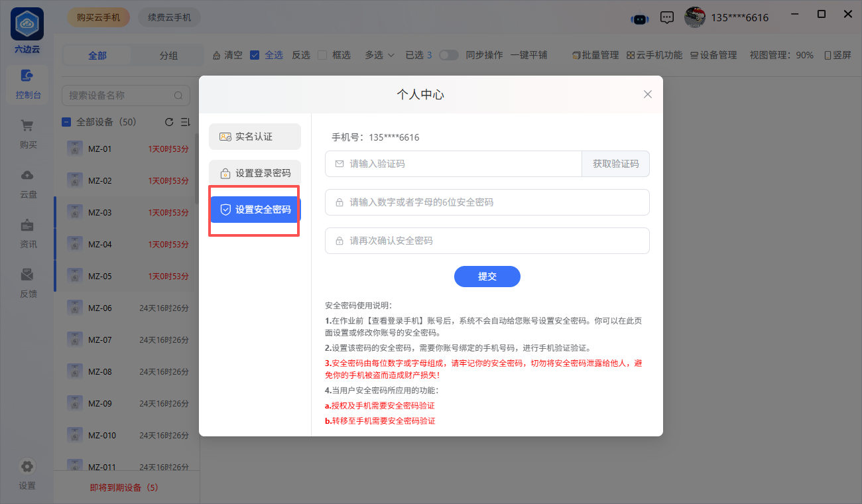Expand the 多选 dropdown
The height and width of the screenshot is (504, 862).
pyautogui.click(x=379, y=55)
